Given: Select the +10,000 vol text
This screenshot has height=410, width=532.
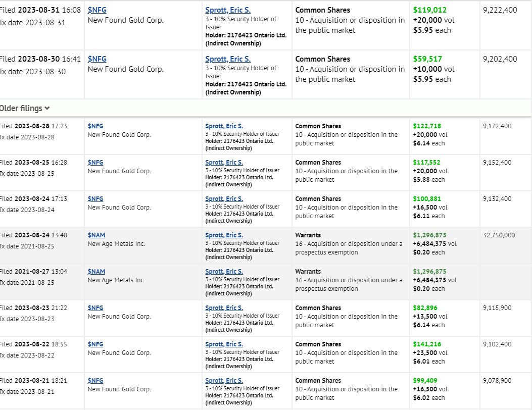Looking at the screenshot, I should click(433, 69).
